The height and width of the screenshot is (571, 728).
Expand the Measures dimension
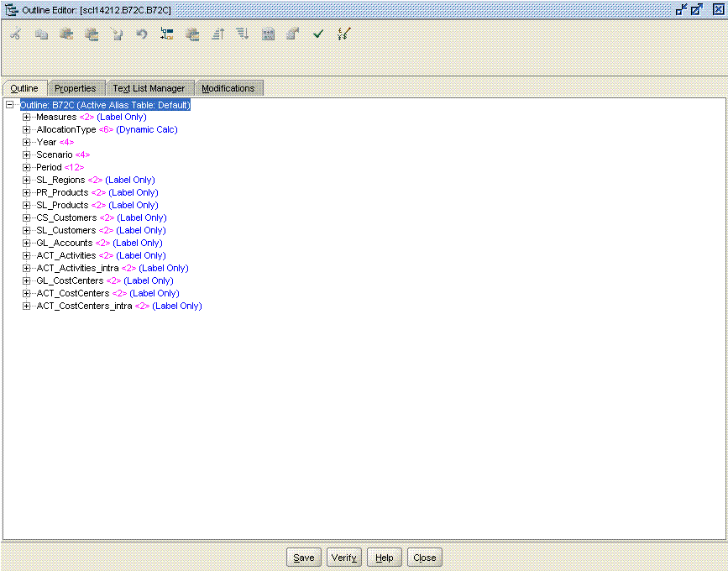(26, 117)
